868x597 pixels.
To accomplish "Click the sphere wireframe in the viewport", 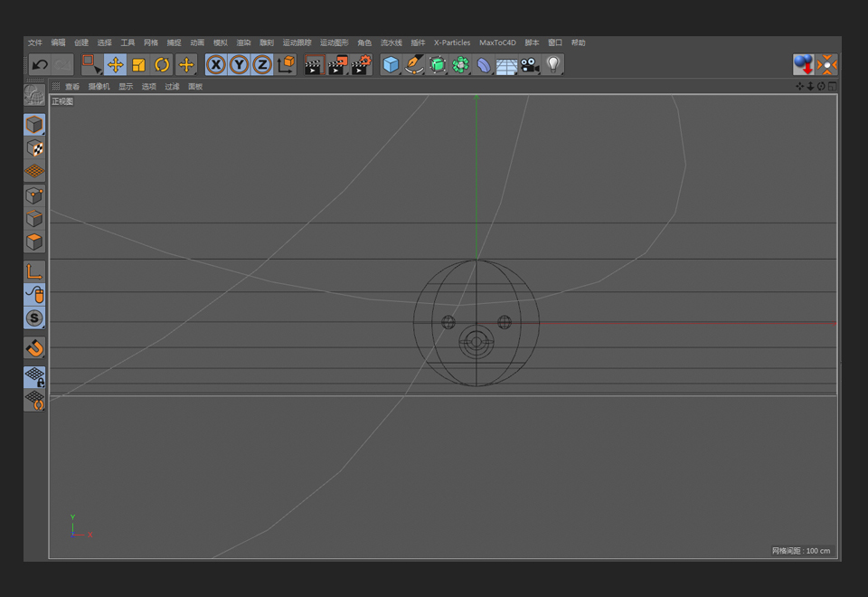I will point(476,323).
